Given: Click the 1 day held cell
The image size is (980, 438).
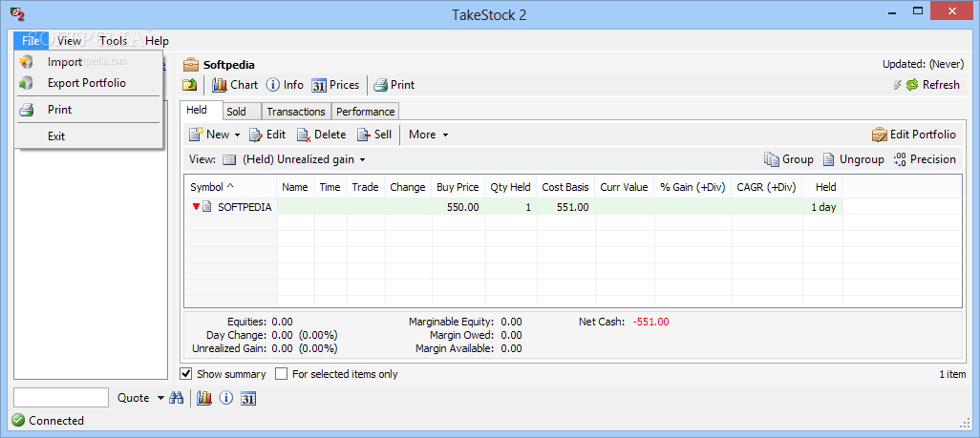Looking at the screenshot, I should [823, 207].
